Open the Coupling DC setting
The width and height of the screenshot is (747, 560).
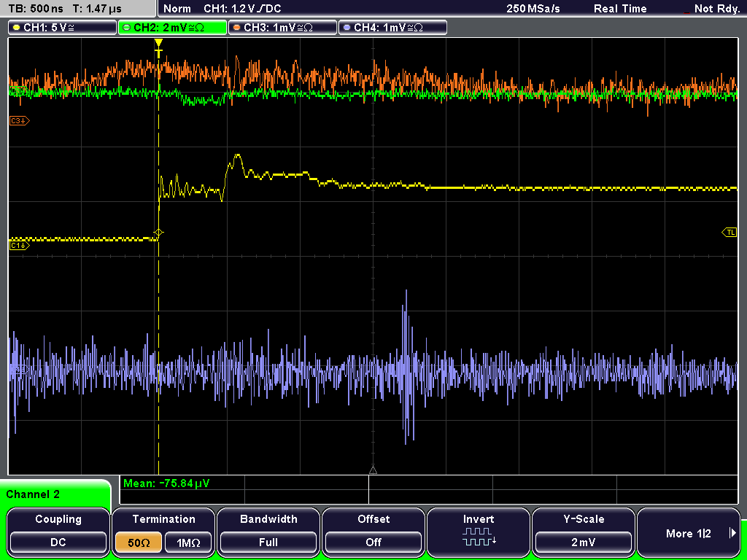58,532
